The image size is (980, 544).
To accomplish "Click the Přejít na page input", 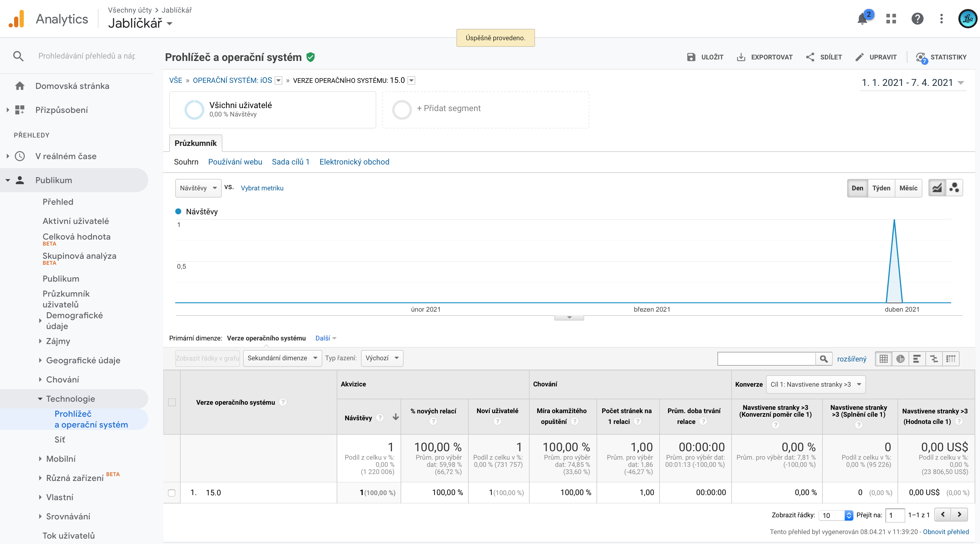I will pos(894,515).
